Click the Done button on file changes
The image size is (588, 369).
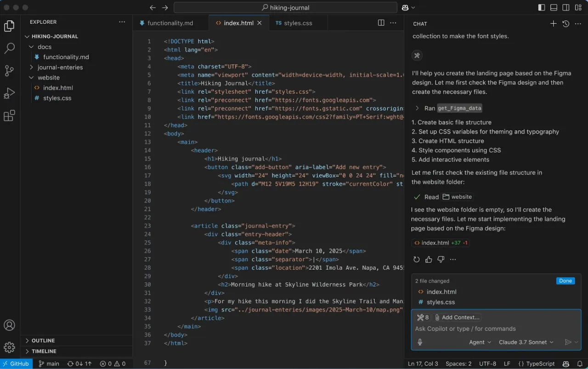click(565, 281)
